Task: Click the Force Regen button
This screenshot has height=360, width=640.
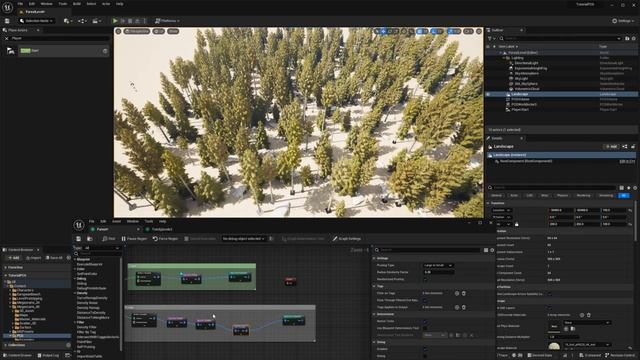Action: [165, 239]
